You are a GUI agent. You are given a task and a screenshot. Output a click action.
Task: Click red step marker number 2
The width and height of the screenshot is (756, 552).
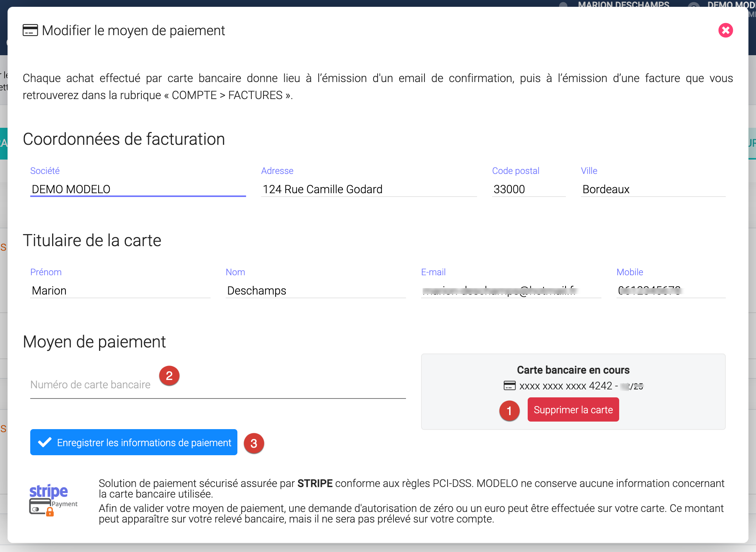[x=169, y=375]
